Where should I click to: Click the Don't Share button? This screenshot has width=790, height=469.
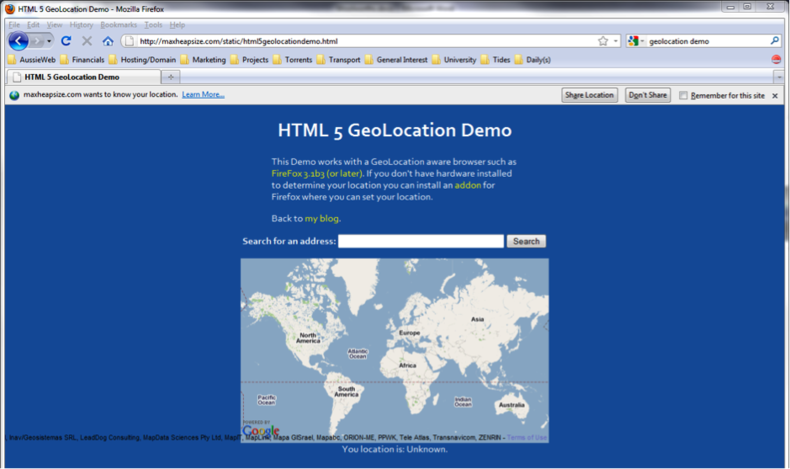(x=648, y=95)
